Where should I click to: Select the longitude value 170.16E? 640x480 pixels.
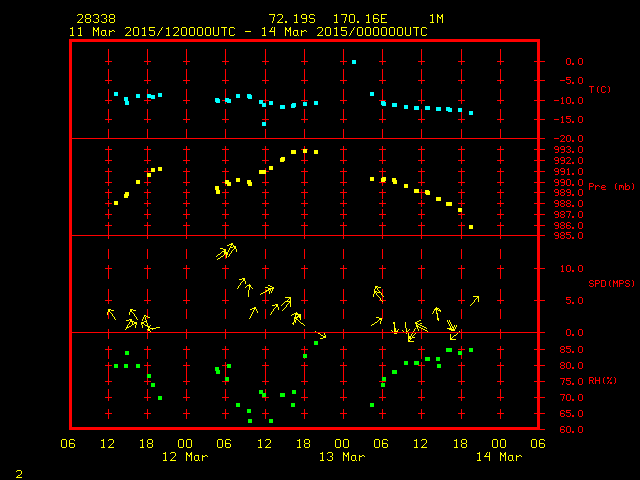[x=360, y=19]
